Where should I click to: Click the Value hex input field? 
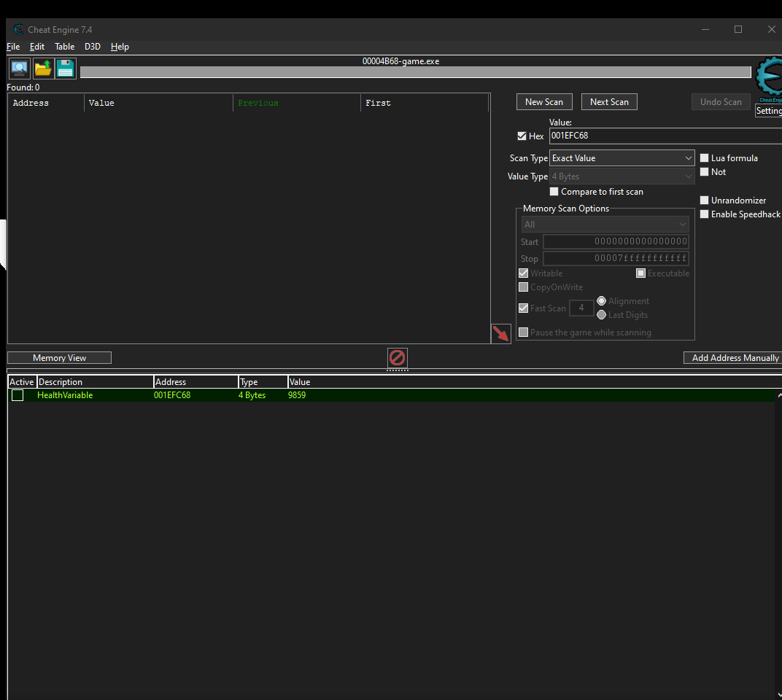pyautogui.click(x=665, y=136)
